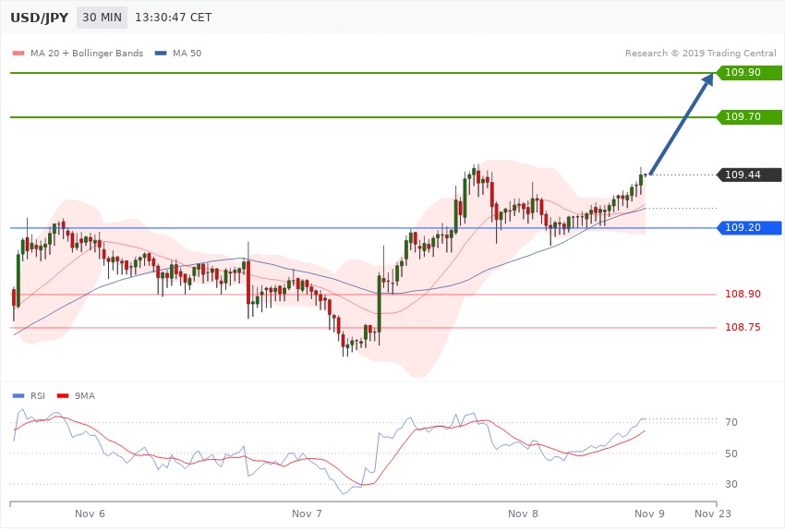The width and height of the screenshot is (785, 532).
Task: Select the 109.20 blue pivot label
Action: pos(749,227)
